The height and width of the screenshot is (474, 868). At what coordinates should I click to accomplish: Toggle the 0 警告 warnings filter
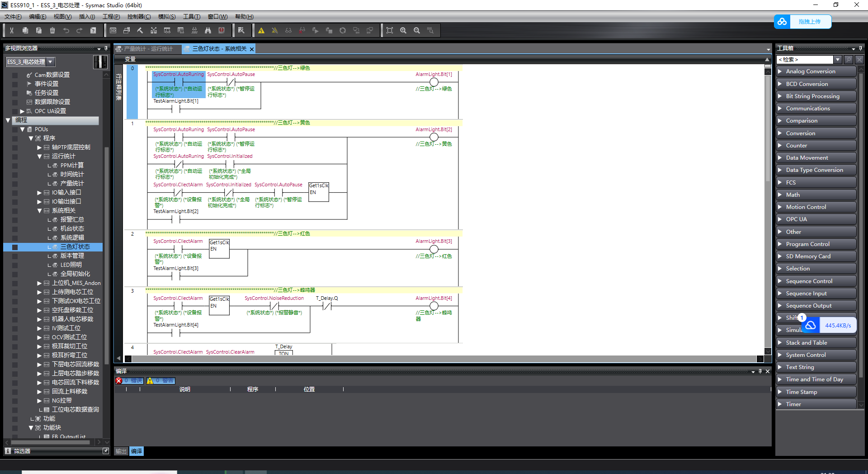tap(161, 381)
